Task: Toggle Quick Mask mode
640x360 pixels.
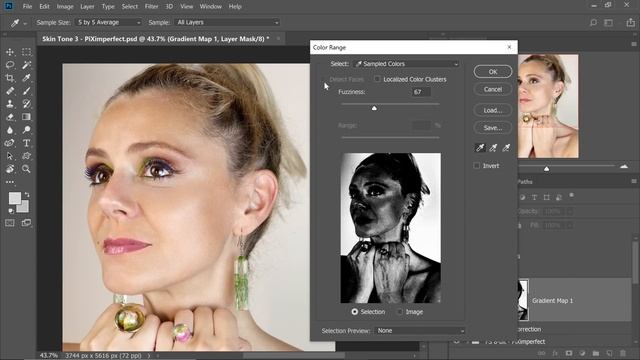Action: (10, 223)
